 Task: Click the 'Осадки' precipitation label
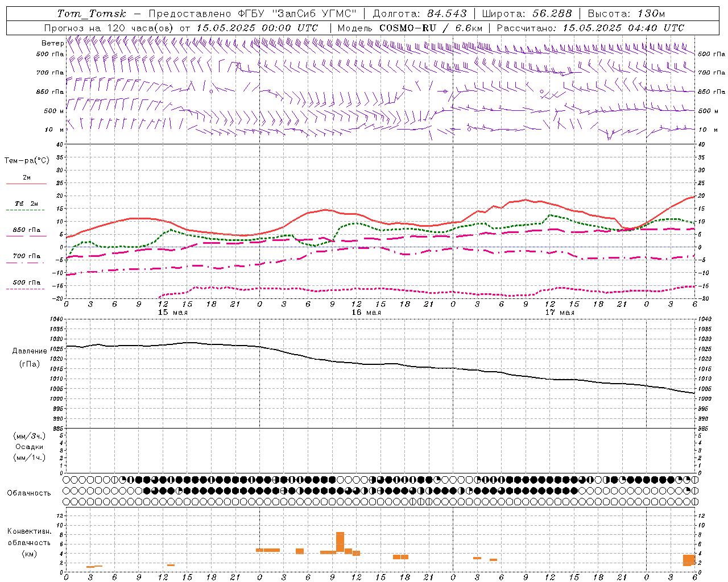coord(30,447)
